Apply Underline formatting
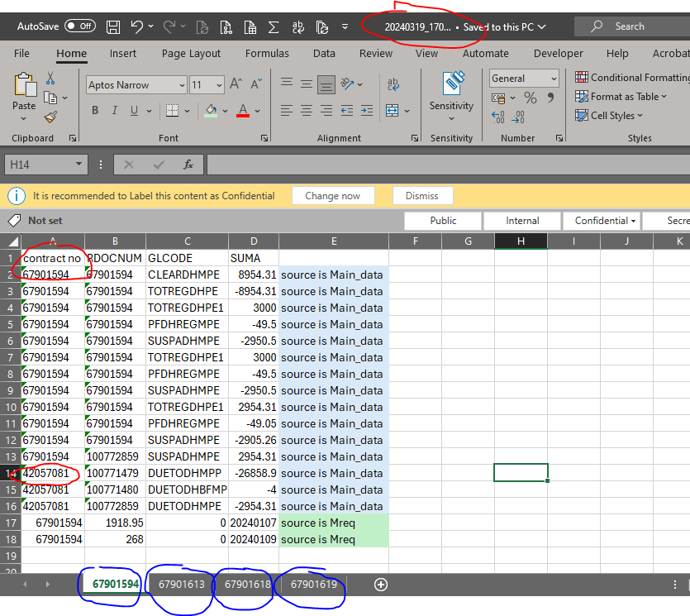 [x=134, y=111]
